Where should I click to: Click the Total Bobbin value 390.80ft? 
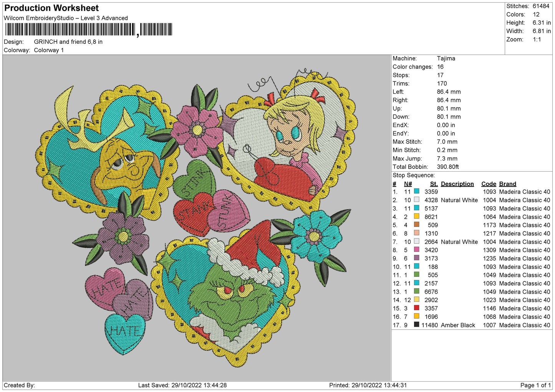[448, 167]
